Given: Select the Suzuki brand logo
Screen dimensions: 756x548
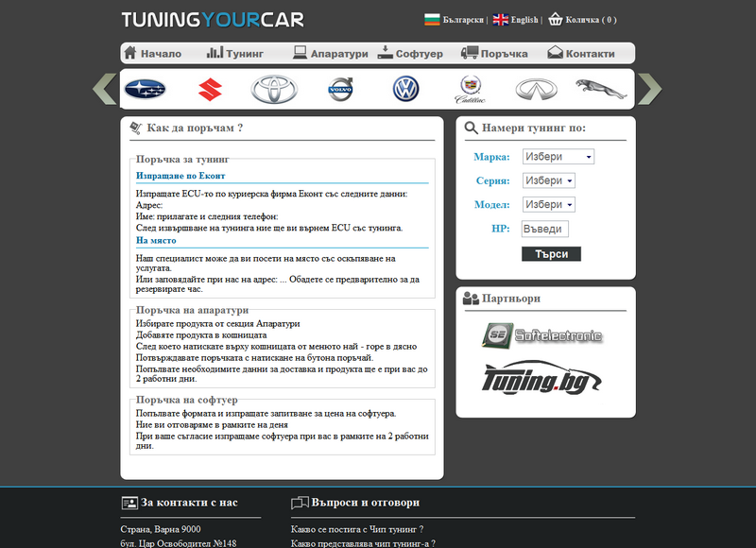Looking at the screenshot, I should coord(210,90).
